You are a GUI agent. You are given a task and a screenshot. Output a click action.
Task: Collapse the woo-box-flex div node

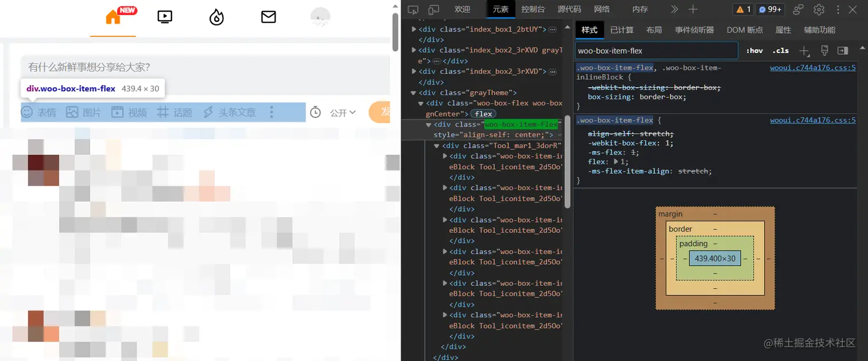click(421, 103)
